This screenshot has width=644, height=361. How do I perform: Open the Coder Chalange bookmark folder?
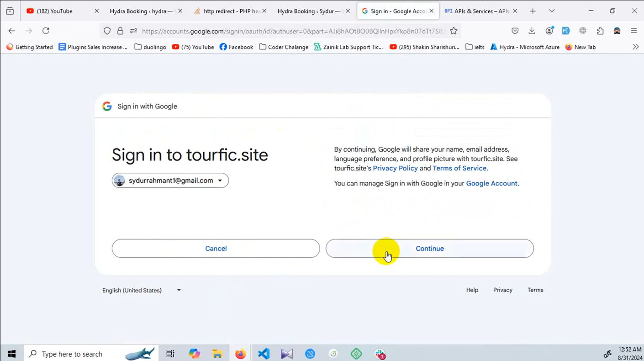coord(283,47)
